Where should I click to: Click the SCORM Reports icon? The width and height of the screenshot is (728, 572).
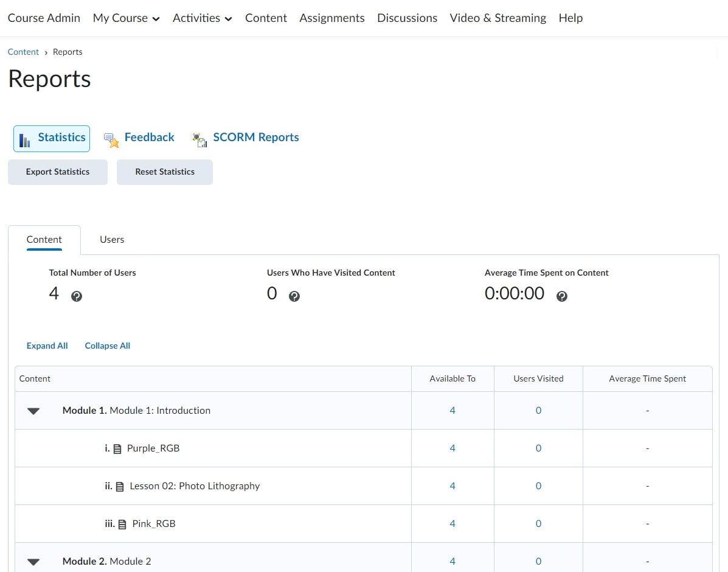tap(199, 139)
